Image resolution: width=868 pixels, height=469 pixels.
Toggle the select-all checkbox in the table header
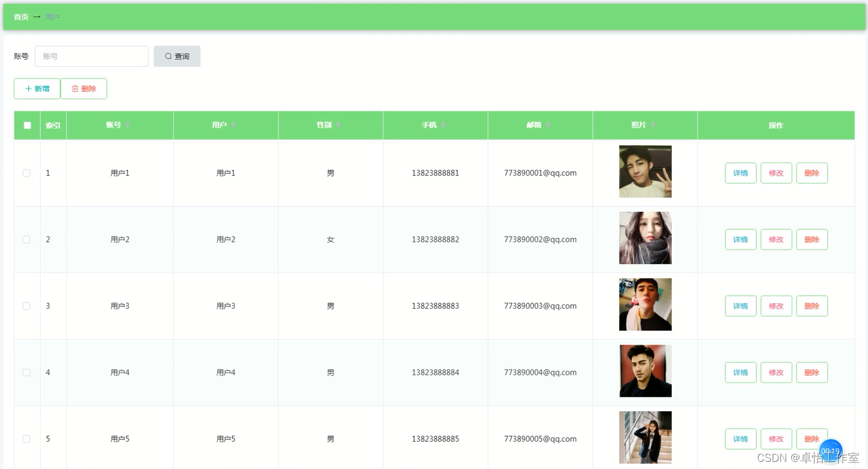point(26,125)
